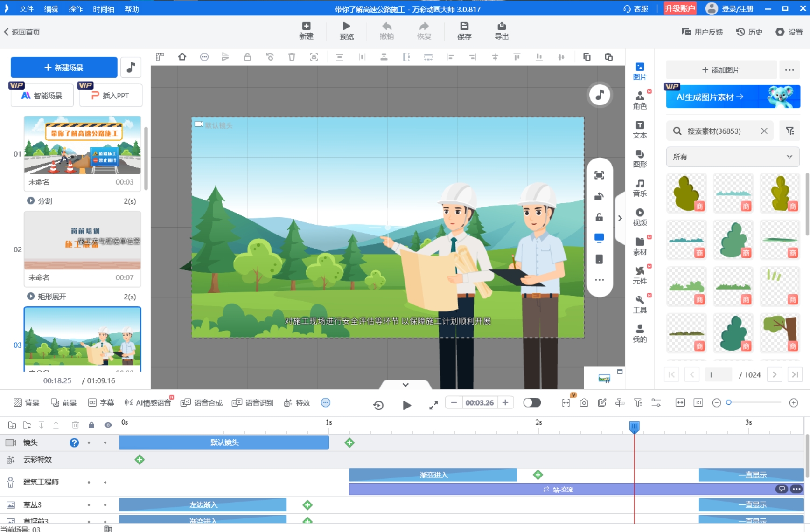Toggle first dot on 草丛3 track row

tap(89, 505)
